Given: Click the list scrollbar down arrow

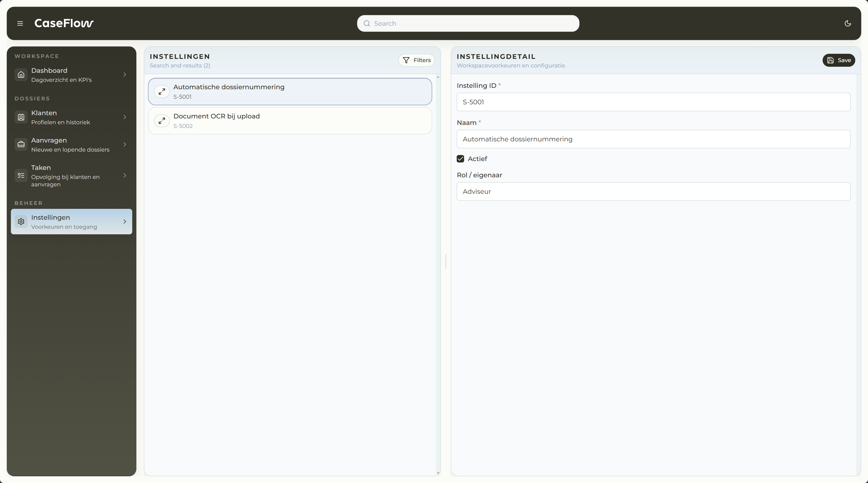Looking at the screenshot, I should pyautogui.click(x=438, y=473).
